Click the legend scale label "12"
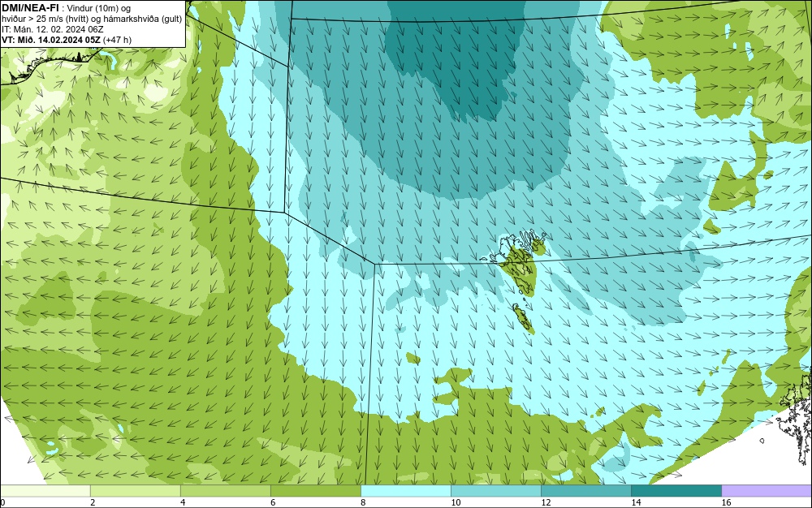 tap(546, 503)
